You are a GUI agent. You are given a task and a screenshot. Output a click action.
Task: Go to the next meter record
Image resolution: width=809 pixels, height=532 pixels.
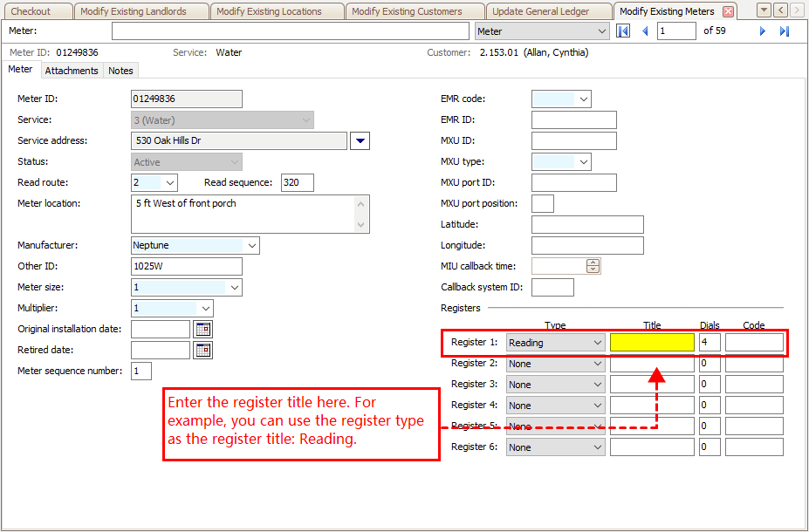pyautogui.click(x=763, y=31)
